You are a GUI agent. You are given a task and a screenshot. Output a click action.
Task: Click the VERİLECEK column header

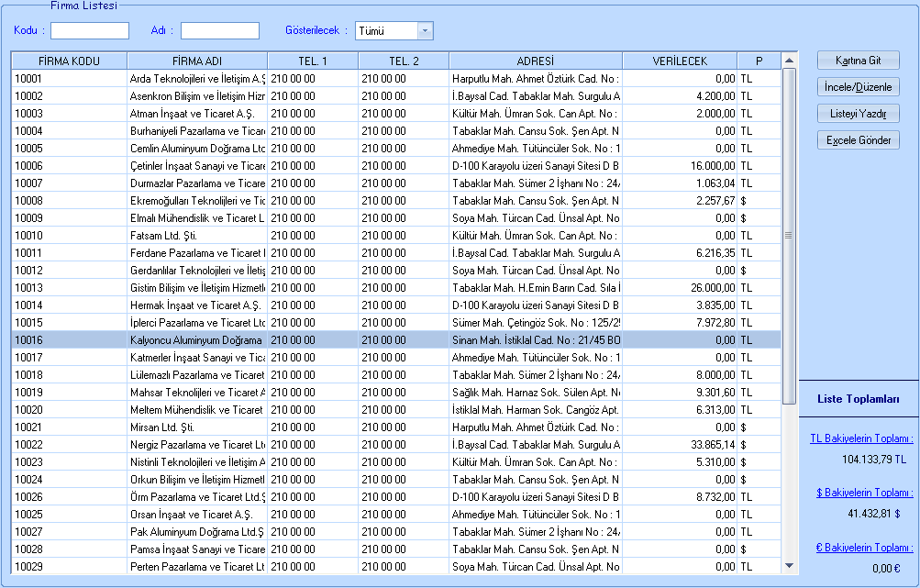click(680, 61)
